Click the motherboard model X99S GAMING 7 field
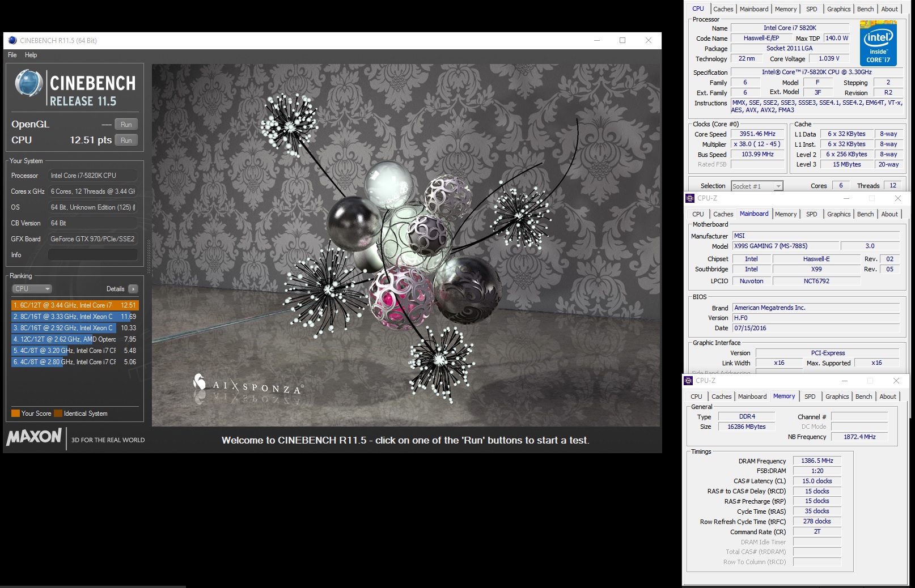 786,246
